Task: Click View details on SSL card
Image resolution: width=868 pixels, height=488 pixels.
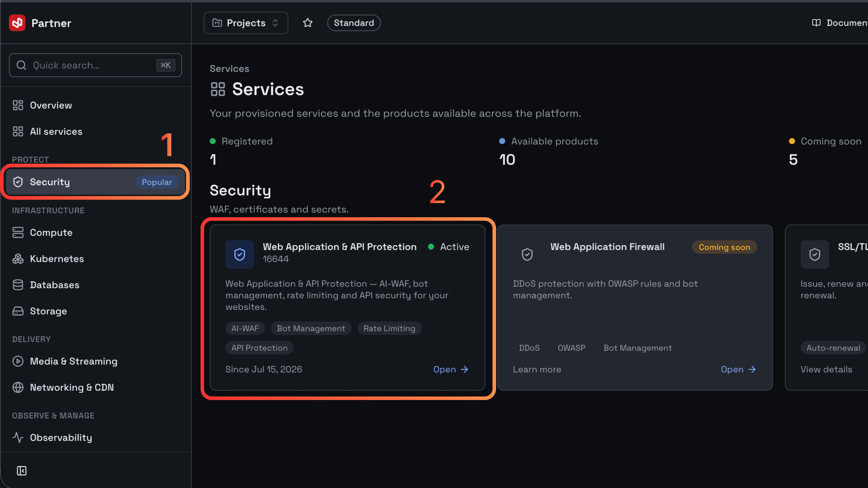Action: tap(826, 369)
